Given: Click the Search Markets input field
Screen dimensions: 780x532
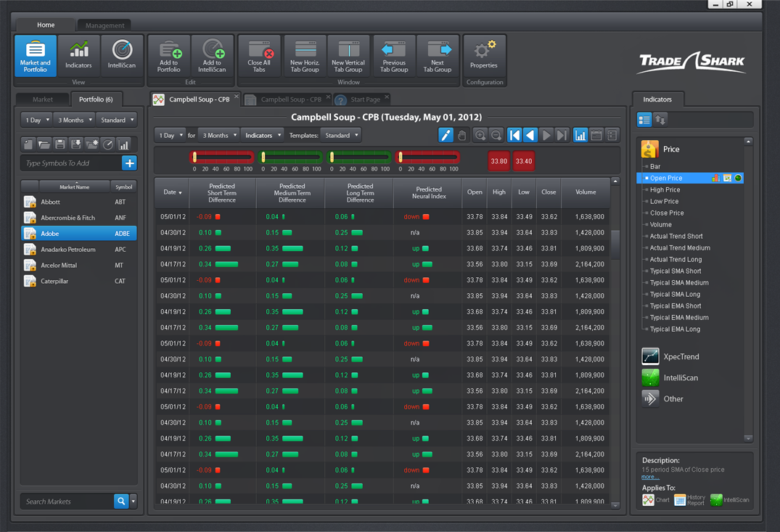Looking at the screenshot, I should [67, 501].
